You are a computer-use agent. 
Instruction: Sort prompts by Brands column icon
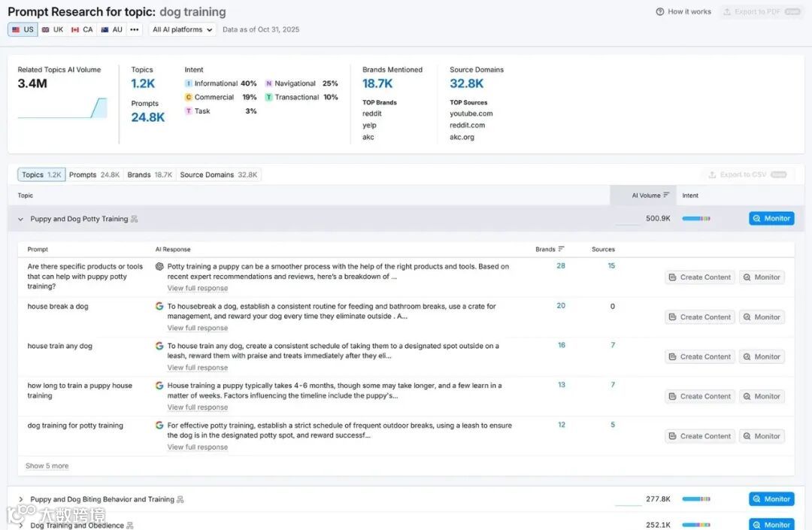562,249
